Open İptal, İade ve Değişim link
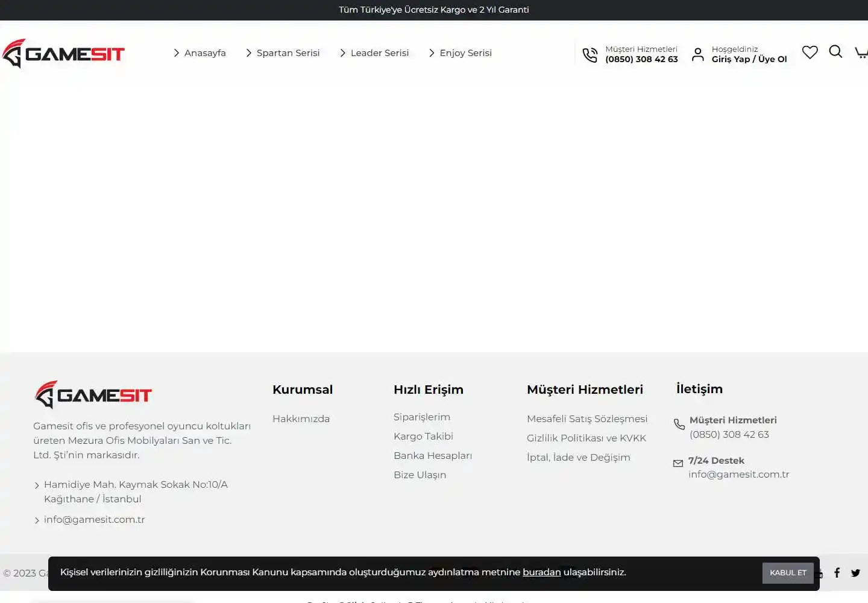The image size is (868, 603). [x=579, y=457]
